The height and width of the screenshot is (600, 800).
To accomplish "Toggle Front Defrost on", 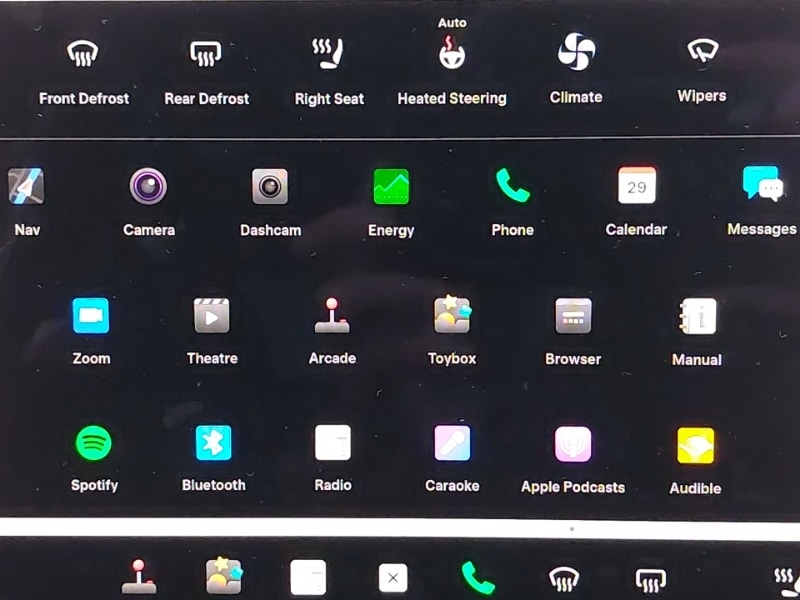I will (x=84, y=55).
